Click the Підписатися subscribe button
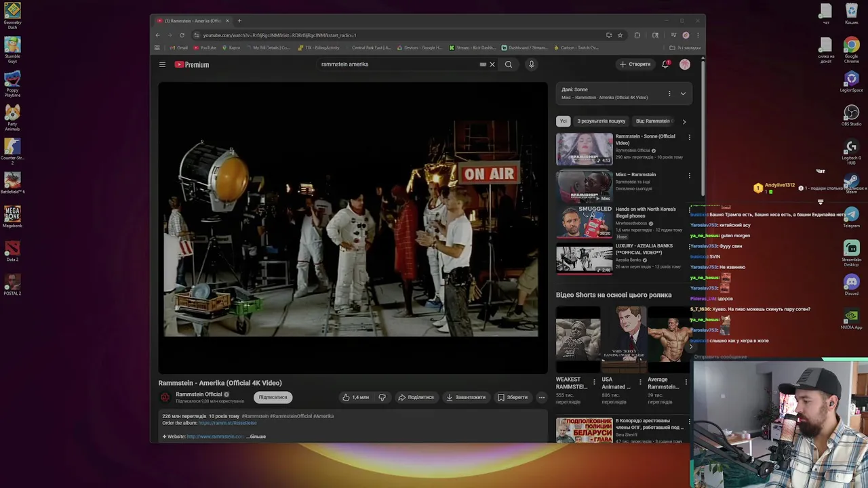The width and height of the screenshot is (868, 488). point(273,397)
